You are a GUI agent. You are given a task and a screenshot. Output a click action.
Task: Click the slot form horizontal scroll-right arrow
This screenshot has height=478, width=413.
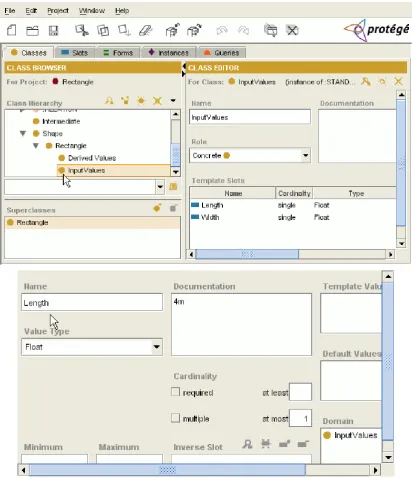click(x=376, y=470)
